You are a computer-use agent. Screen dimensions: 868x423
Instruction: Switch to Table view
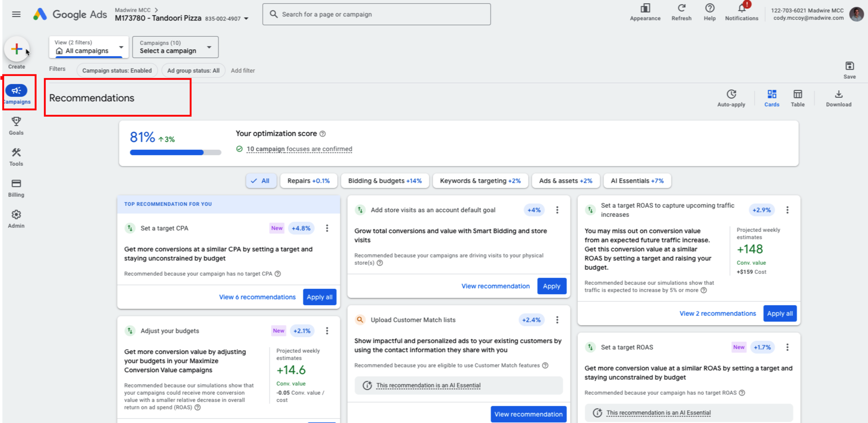click(798, 98)
